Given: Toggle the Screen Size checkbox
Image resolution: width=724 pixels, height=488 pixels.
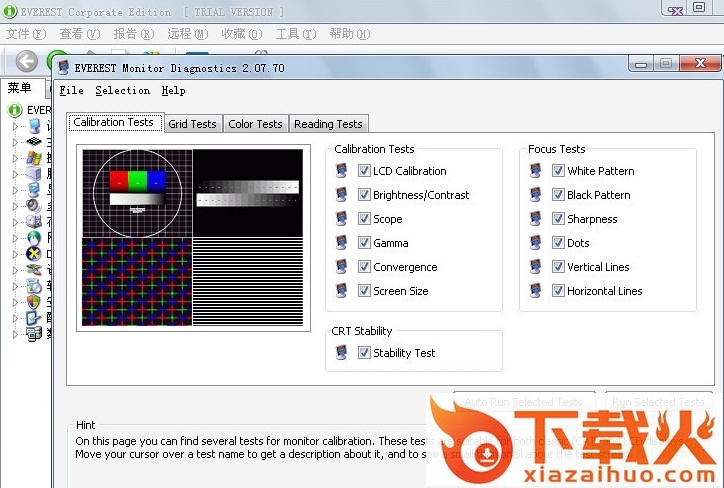Looking at the screenshot, I should pyautogui.click(x=364, y=291).
